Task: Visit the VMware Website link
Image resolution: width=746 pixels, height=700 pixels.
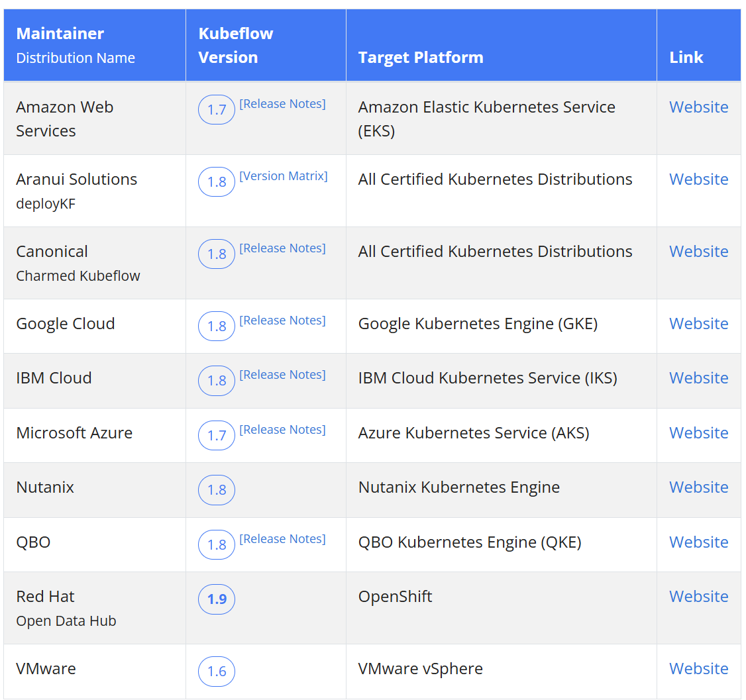Action: tap(698, 669)
